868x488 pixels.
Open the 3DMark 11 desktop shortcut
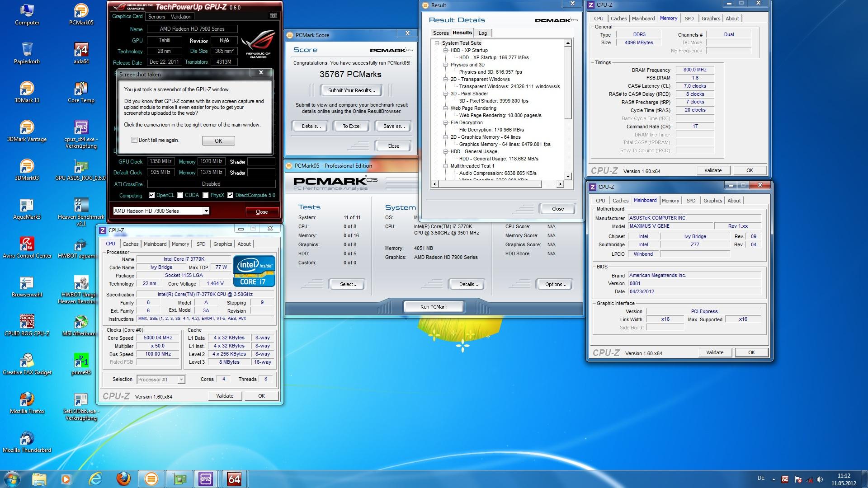[x=27, y=92]
